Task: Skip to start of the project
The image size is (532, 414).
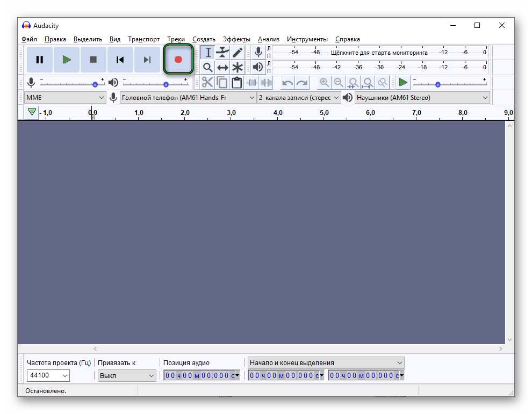Action: 120,60
